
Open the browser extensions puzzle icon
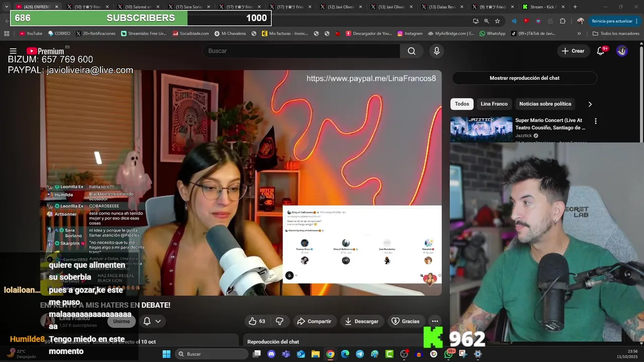562,21
